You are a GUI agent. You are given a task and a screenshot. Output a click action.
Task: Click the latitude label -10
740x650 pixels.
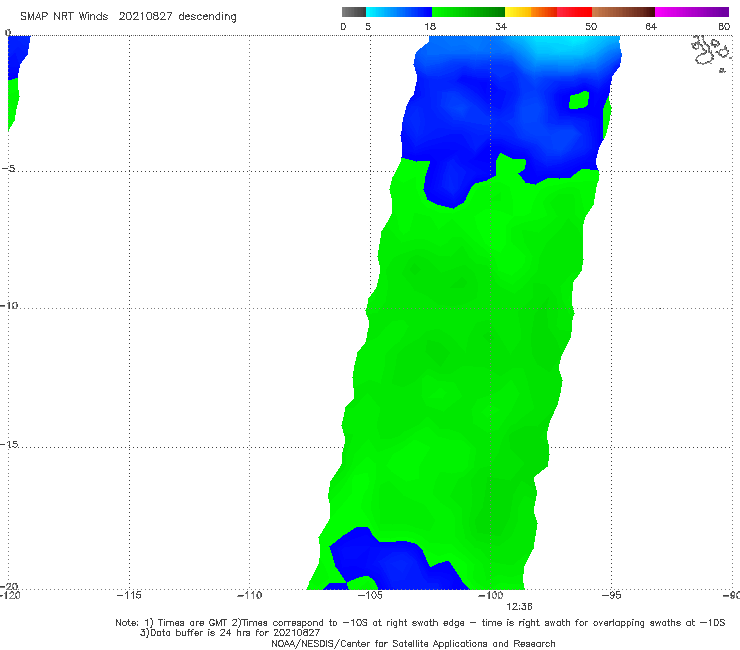9,305
